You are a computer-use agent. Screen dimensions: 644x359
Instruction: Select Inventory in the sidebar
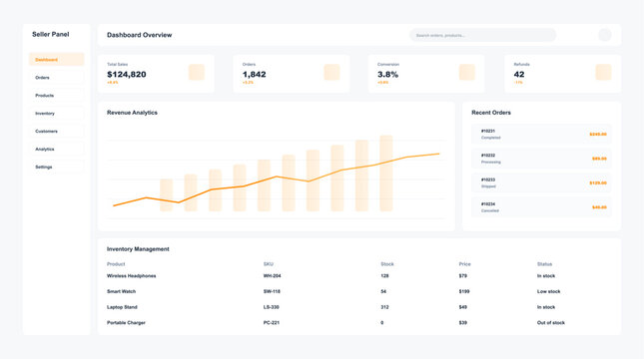tap(56, 114)
